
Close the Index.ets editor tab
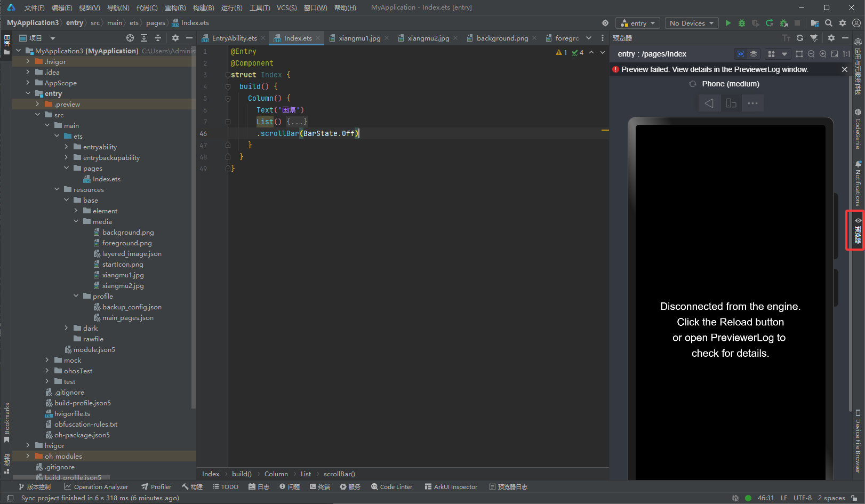(318, 38)
